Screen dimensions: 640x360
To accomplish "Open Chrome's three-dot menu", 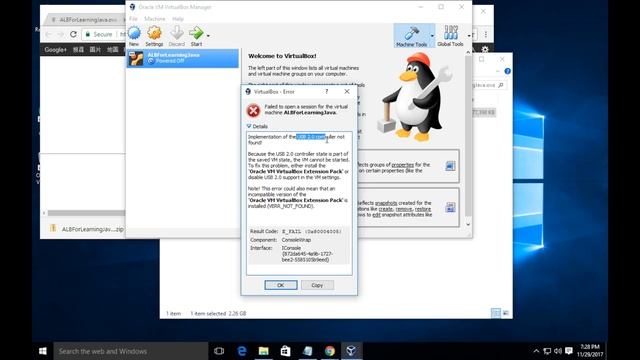I will coord(486,35).
